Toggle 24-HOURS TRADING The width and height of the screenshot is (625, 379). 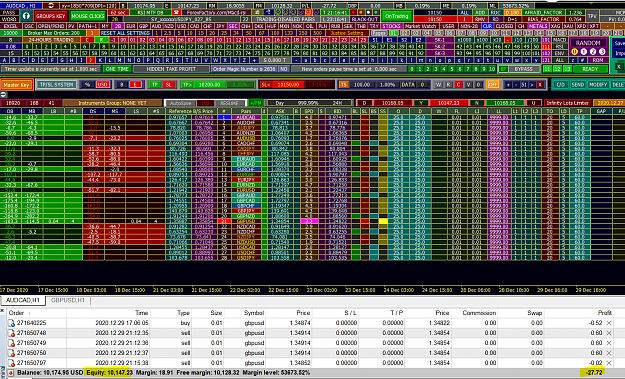pos(51,40)
